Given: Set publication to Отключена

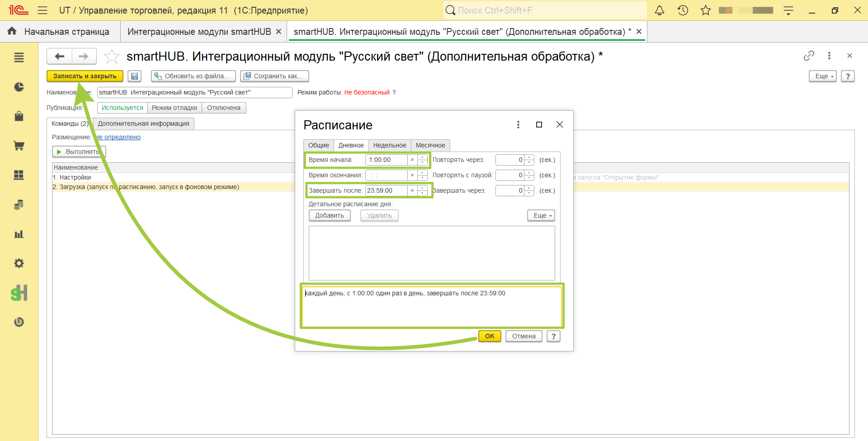Looking at the screenshot, I should coord(224,108).
